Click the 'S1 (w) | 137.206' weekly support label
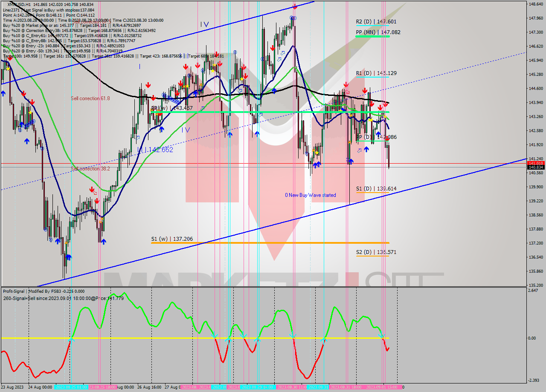This screenshot has width=546, height=392. 172,239
